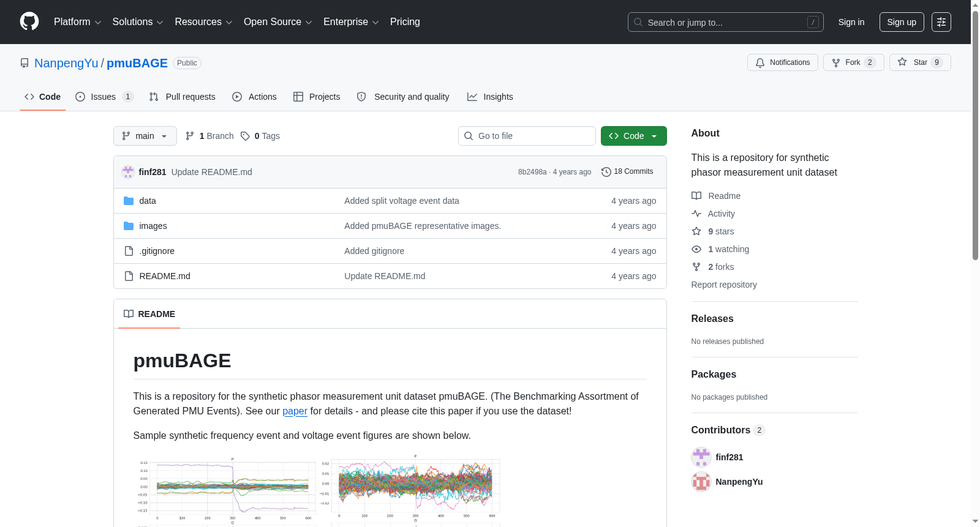Open the repository Activity link
This screenshot has height=527, width=980.
coord(714,214)
